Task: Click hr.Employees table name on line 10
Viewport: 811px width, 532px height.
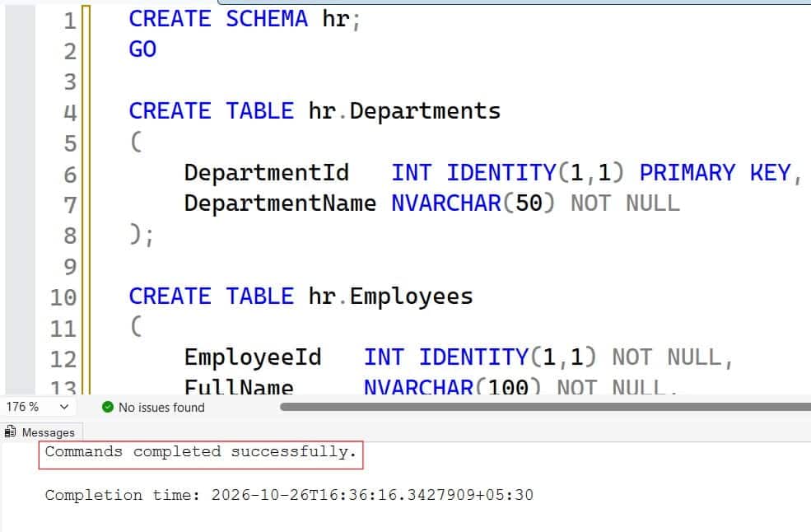Action: 390,296
